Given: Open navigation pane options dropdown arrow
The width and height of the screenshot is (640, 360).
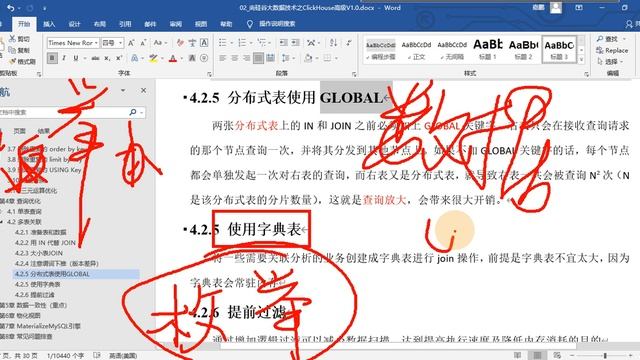Looking at the screenshot, I should coord(123,90).
